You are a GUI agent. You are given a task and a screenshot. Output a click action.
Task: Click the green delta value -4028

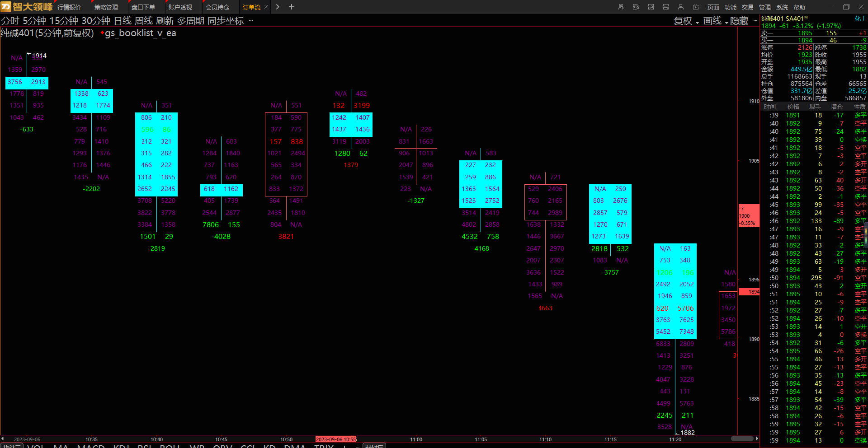click(x=221, y=236)
